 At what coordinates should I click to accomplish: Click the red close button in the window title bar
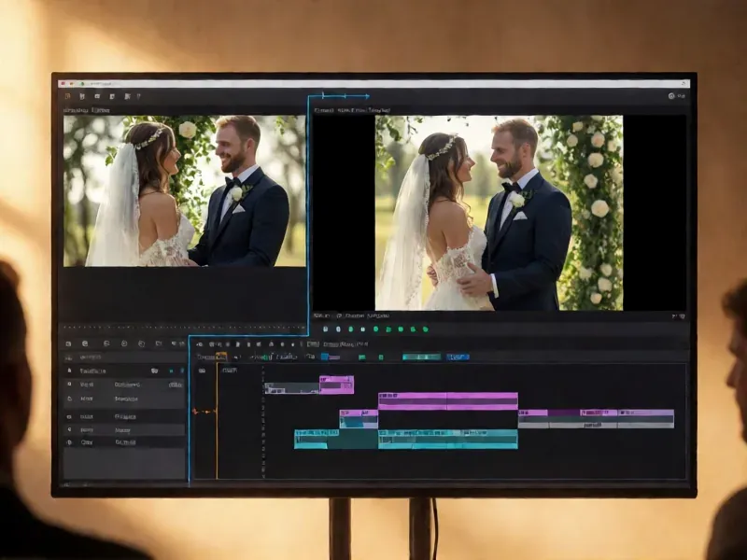[x=63, y=84]
